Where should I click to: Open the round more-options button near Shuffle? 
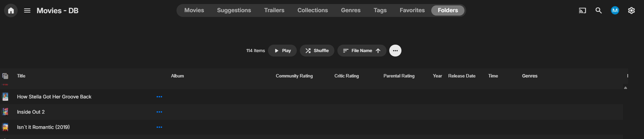coord(395,51)
